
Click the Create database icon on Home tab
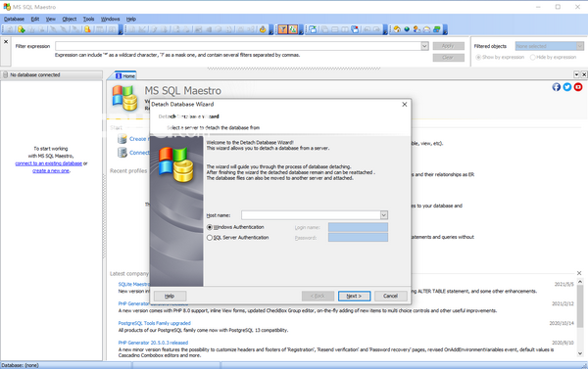coord(122,139)
